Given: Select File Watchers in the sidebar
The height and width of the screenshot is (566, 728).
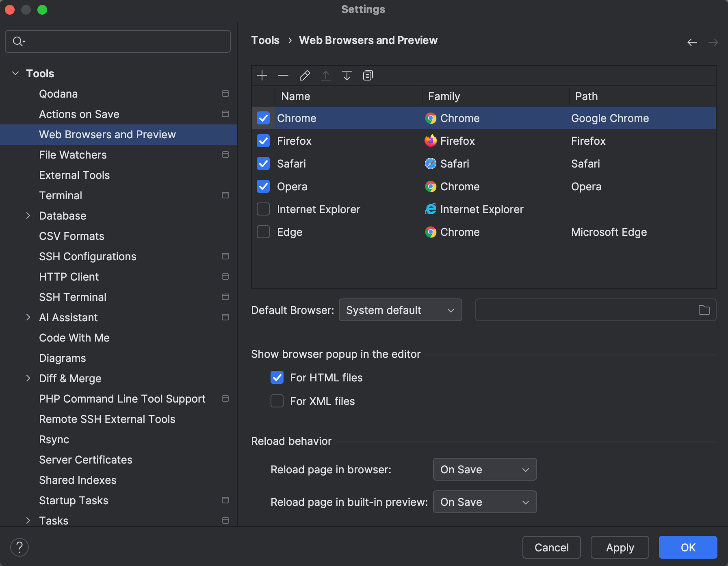Looking at the screenshot, I should tap(73, 155).
